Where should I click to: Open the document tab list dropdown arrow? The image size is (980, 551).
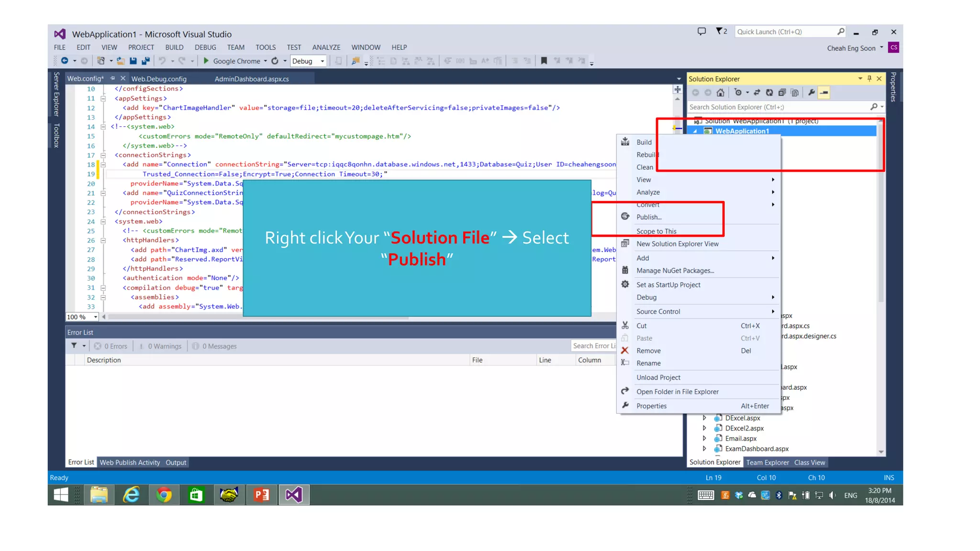(679, 78)
